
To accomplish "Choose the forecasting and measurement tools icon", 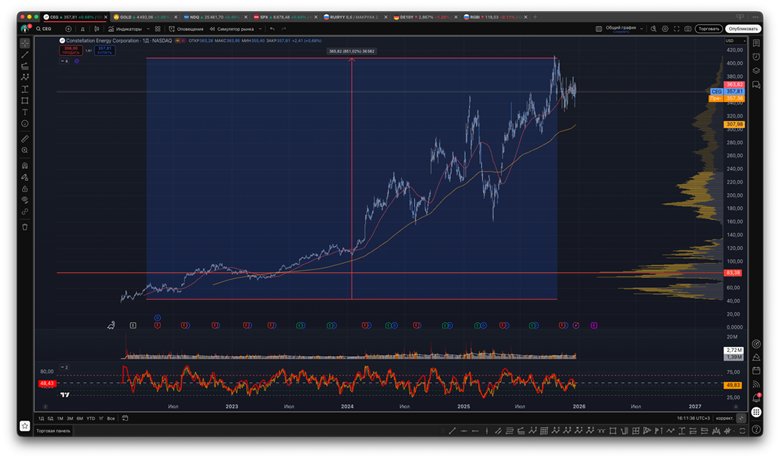I will click(25, 89).
